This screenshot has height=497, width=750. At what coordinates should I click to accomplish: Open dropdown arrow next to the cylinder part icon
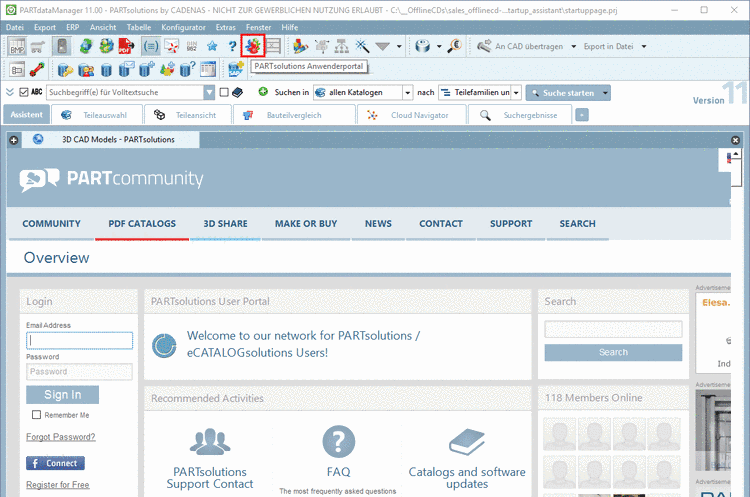tap(439, 46)
